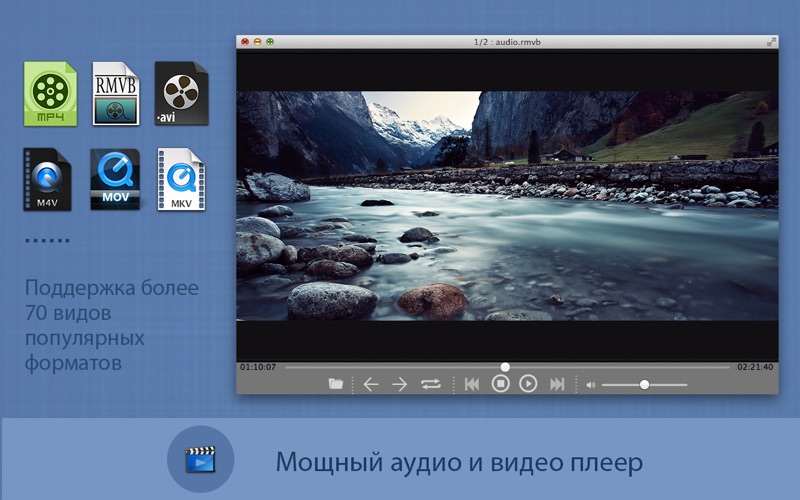Start playback with the play button
Screen dimensions: 800x500
pos(528,383)
